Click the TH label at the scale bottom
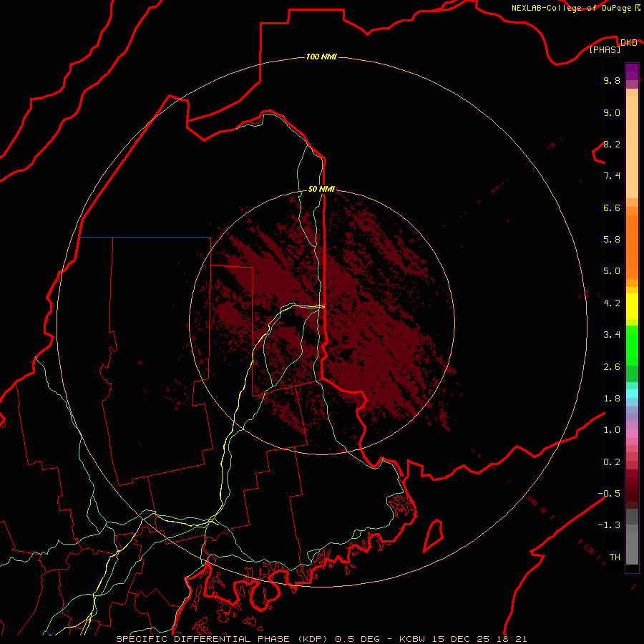Image resolution: width=644 pixels, height=644 pixels. click(615, 557)
